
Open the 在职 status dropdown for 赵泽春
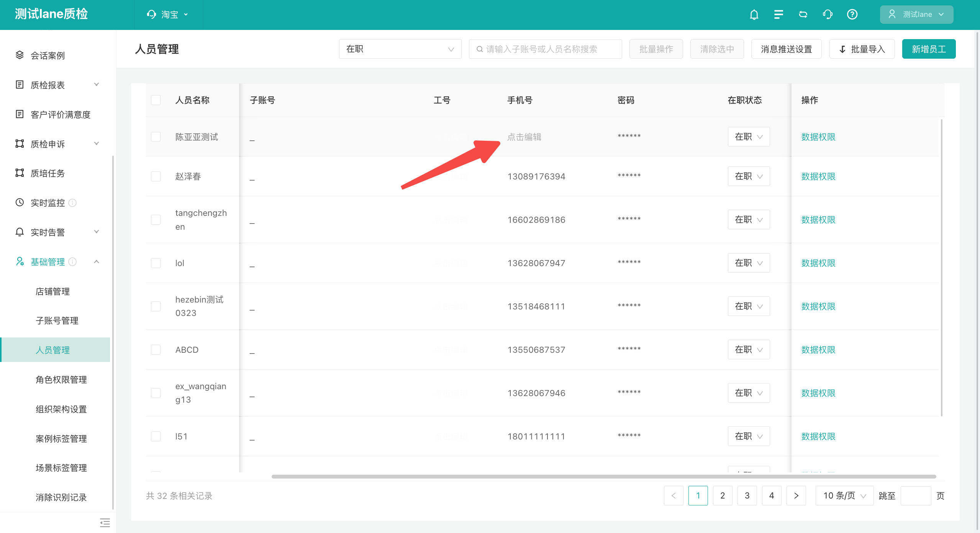click(x=749, y=176)
